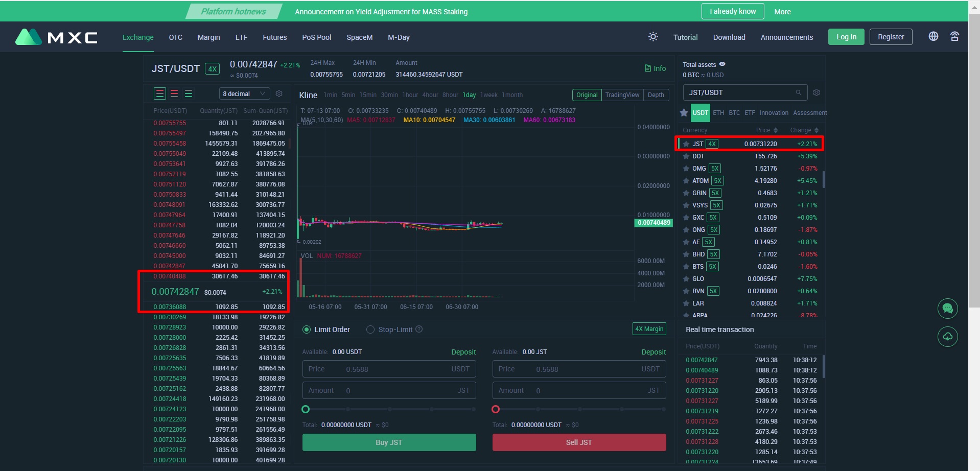Screen dimensions: 980x471
Task: Set Kline interval to 1min
Action: click(x=331, y=95)
